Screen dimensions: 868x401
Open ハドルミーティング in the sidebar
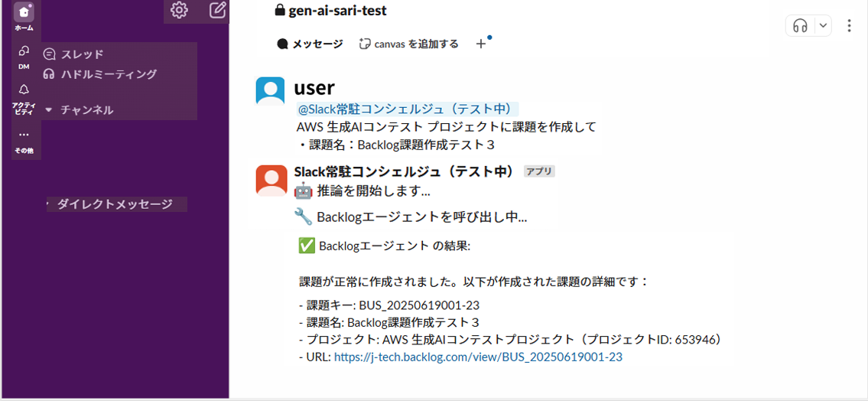(x=100, y=73)
